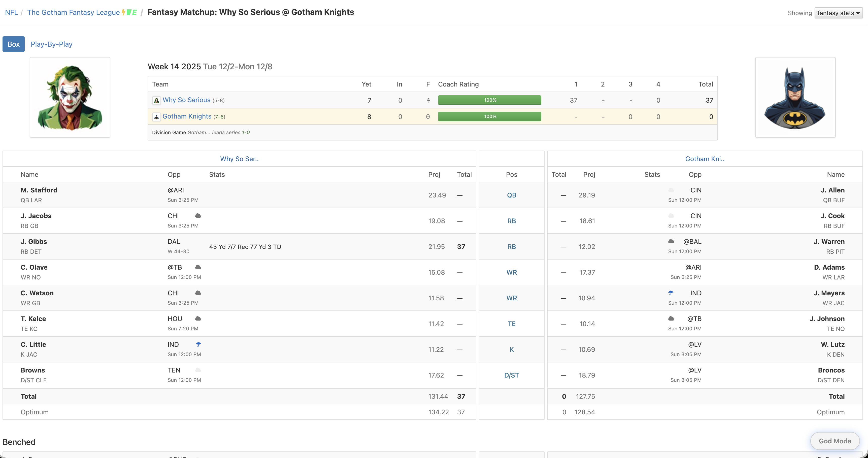Click the Joker team avatar image

(x=70, y=97)
